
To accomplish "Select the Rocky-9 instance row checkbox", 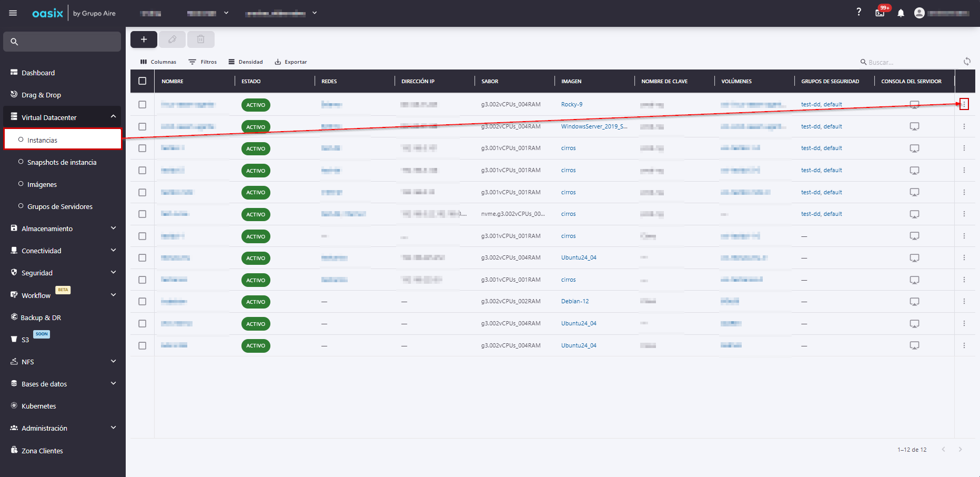I will pos(143,105).
